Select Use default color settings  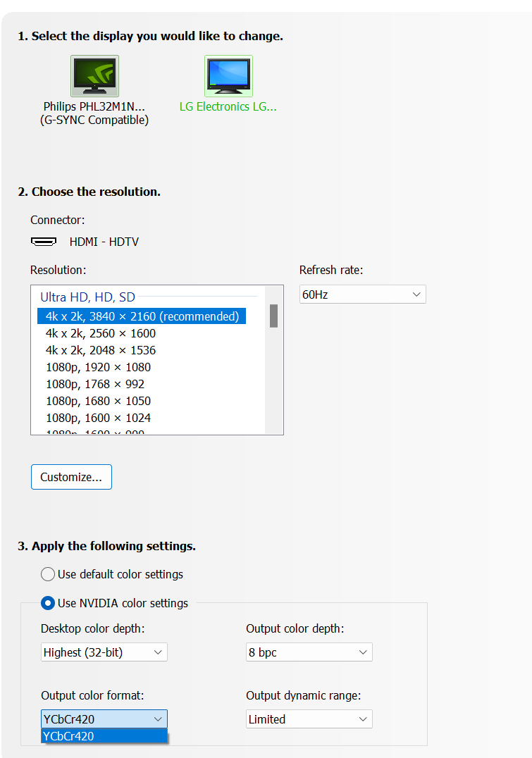point(112,574)
